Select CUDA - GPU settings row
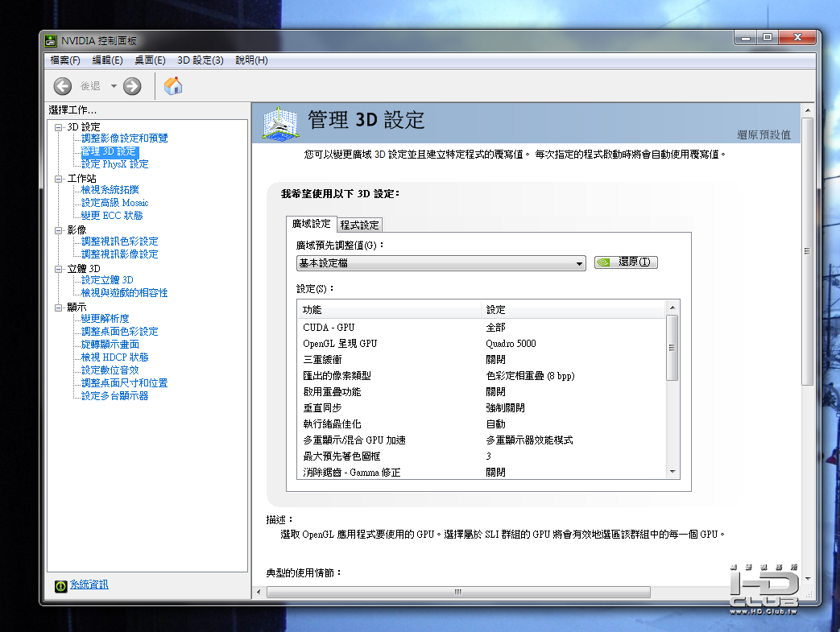 pyautogui.click(x=482, y=327)
